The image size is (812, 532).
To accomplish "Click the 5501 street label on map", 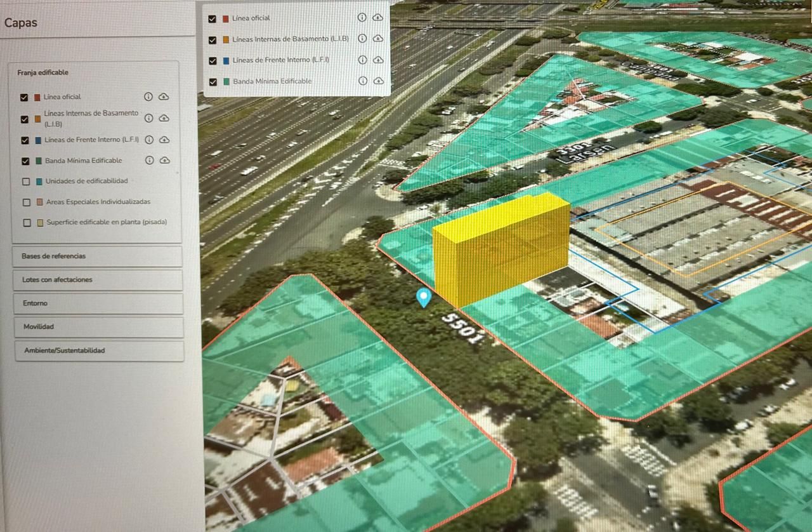I will (x=462, y=328).
